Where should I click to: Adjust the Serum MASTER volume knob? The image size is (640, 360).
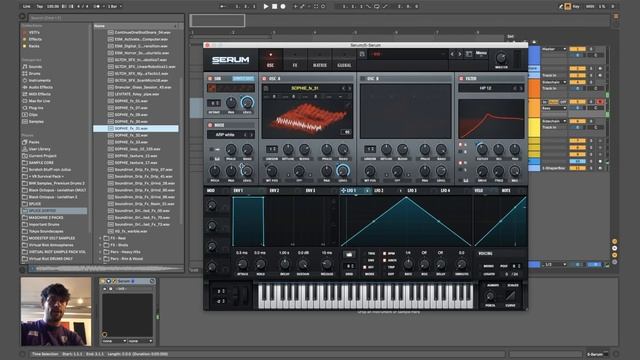click(x=501, y=58)
